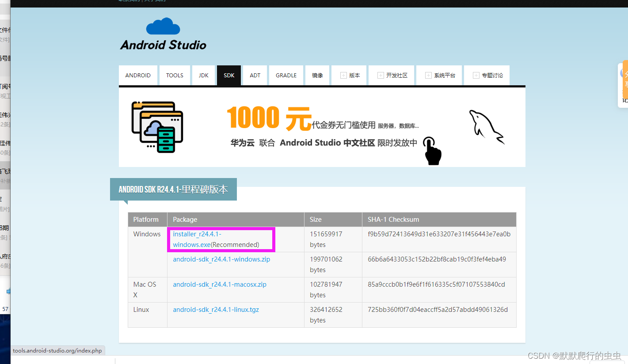Click the 1000 元 Huawei Cloud banner
The height and width of the screenshot is (364, 628).
pos(322,127)
